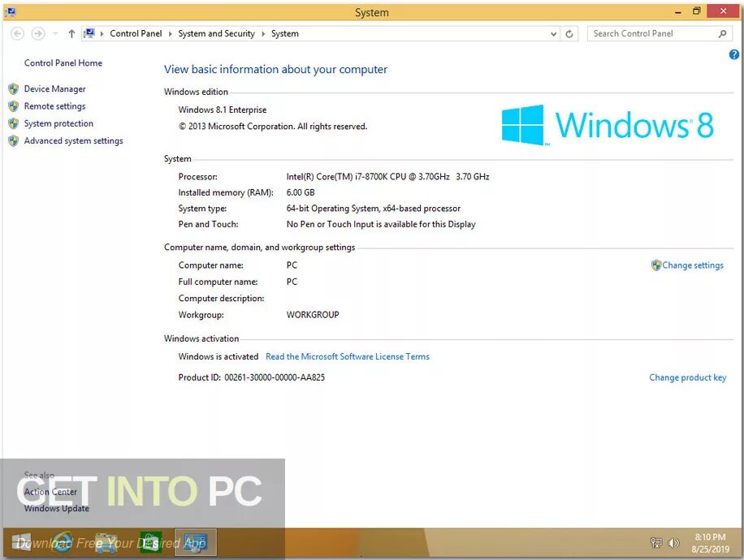Minimize the System window
Screen dimensions: 744x560
tap(678, 12)
